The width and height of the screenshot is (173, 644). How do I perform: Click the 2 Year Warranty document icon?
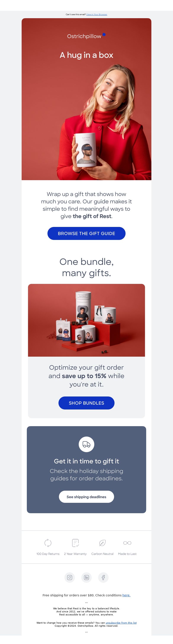click(x=75, y=543)
